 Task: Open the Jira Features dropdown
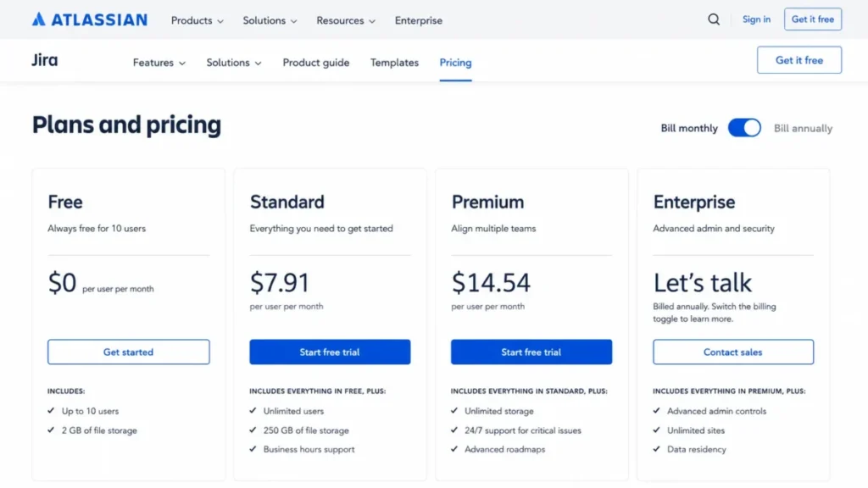[159, 63]
